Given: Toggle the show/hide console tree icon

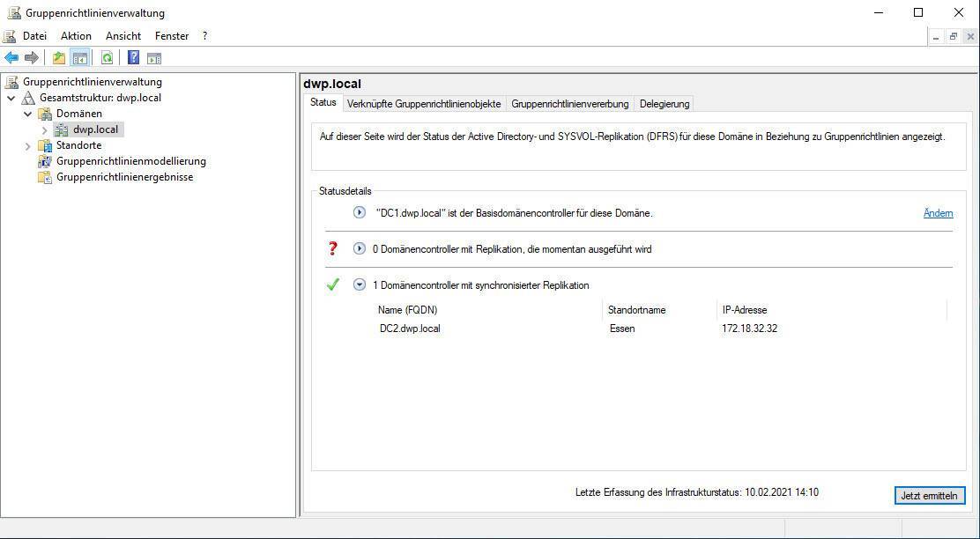Looking at the screenshot, I should coord(80,58).
